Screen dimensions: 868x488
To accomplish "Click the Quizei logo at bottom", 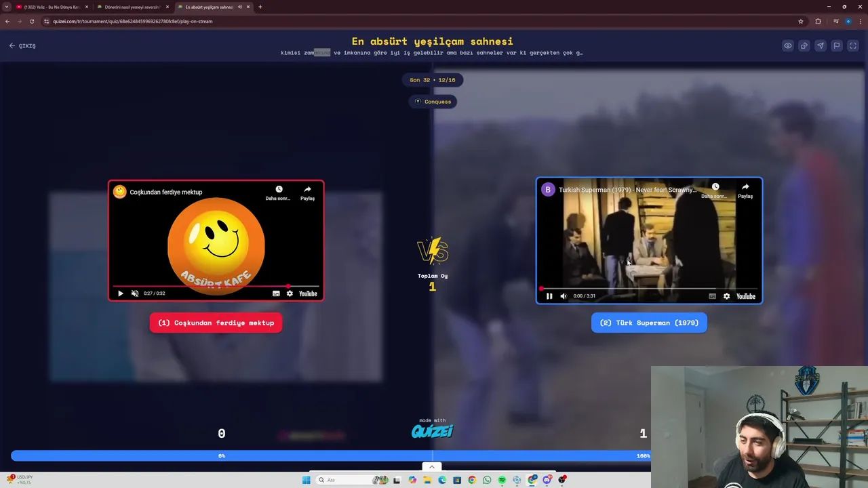I will point(432,430).
